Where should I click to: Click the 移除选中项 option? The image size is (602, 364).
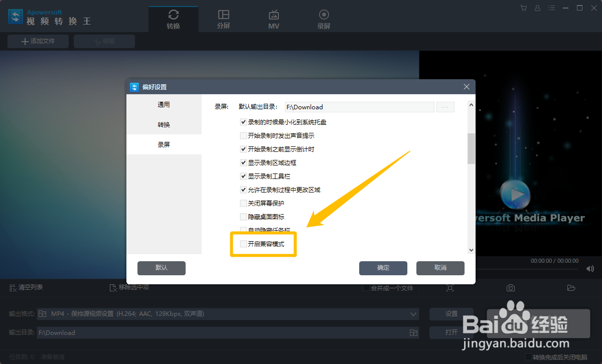[x=129, y=287]
